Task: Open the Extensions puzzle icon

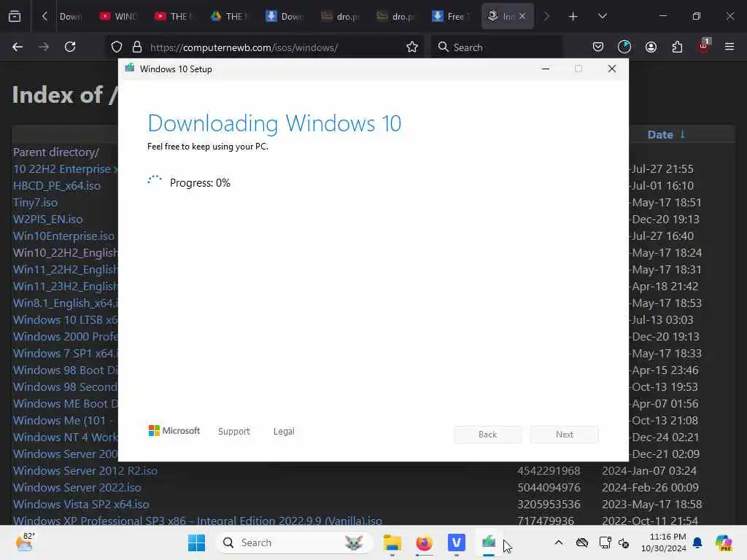Action: 677,47
